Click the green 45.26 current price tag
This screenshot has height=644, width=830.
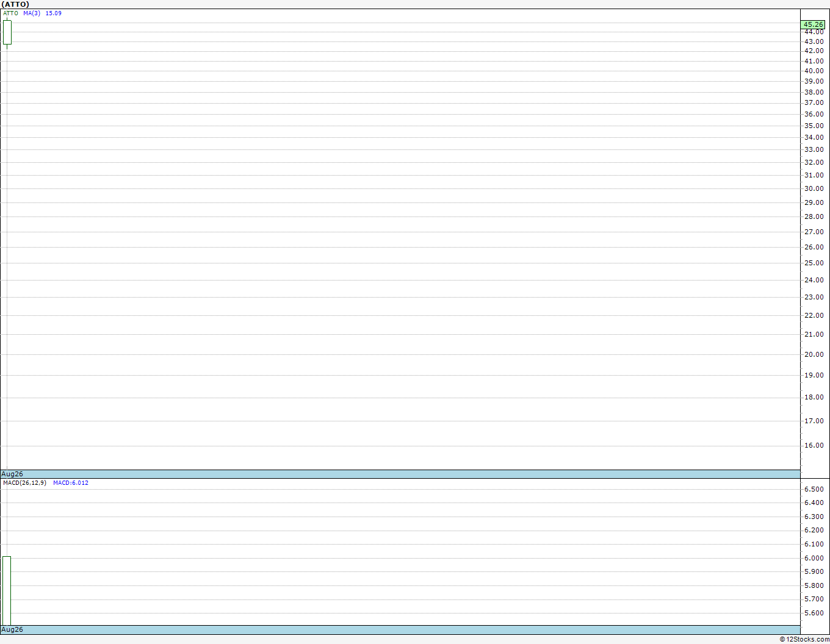pos(814,25)
